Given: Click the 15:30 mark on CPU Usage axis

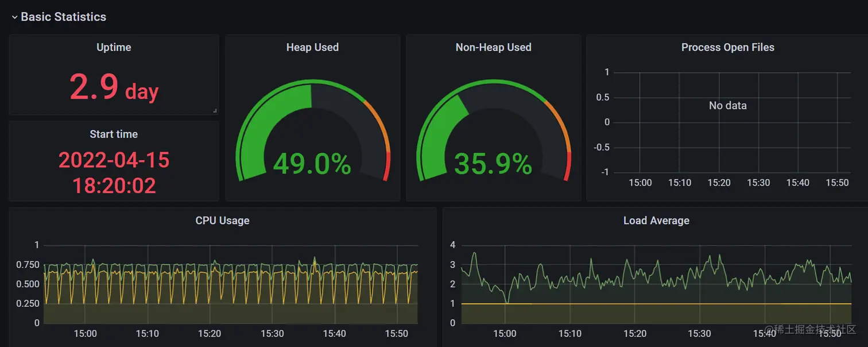Looking at the screenshot, I should click(x=272, y=333).
